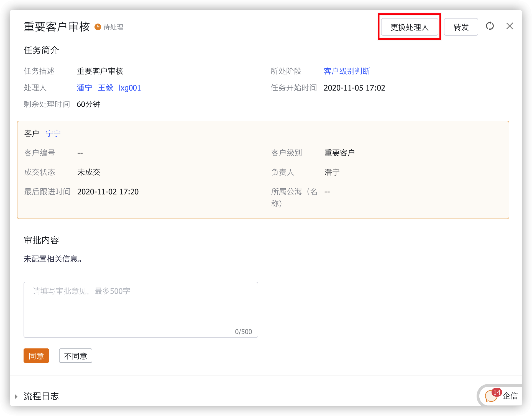Click the red 14 notification badge
The width and height of the screenshot is (532, 416).
point(497,392)
